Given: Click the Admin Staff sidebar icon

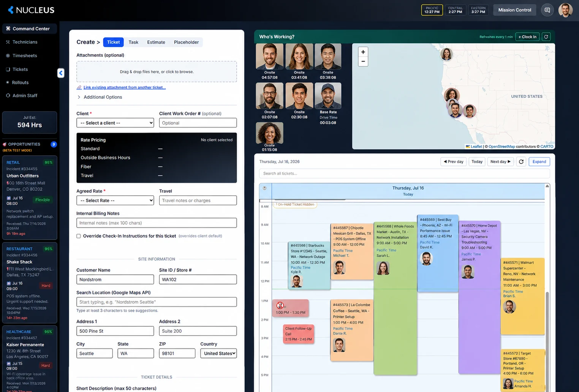Looking at the screenshot, I should click(x=8, y=96).
